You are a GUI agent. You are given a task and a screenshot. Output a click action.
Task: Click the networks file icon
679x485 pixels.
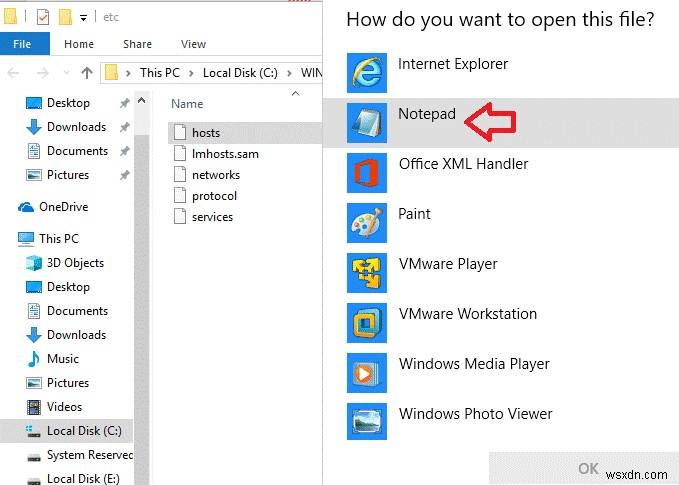coord(180,175)
